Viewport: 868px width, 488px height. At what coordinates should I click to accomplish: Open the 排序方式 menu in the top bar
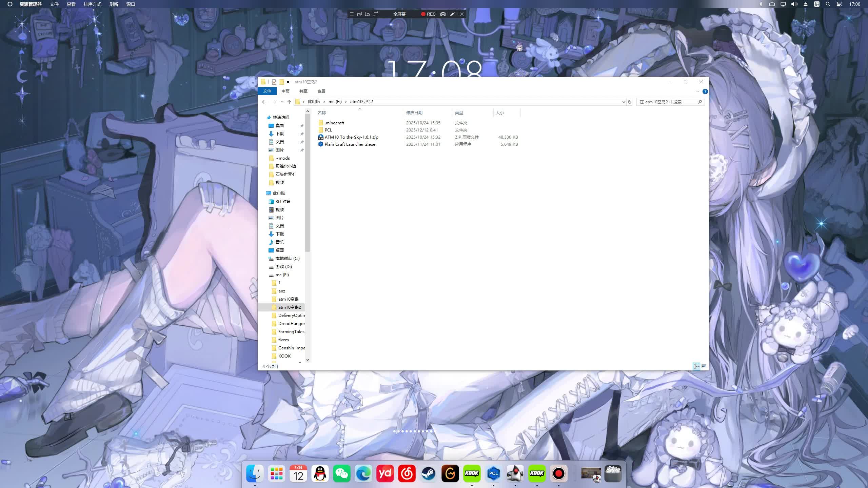(92, 4)
